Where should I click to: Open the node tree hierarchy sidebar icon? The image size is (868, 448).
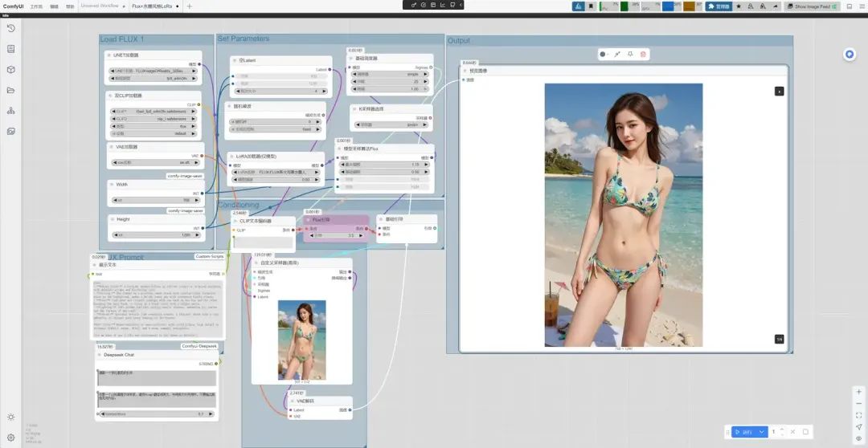coord(10,111)
